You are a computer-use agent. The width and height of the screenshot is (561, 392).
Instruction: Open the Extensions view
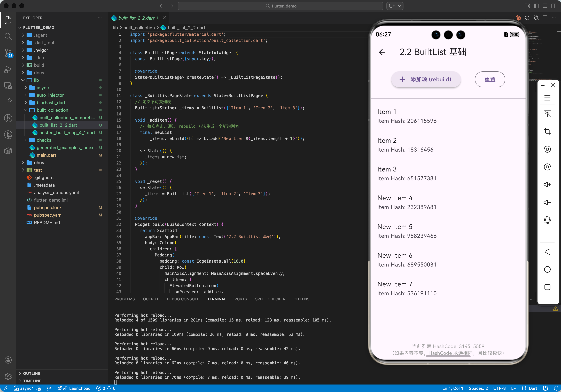[x=8, y=102]
